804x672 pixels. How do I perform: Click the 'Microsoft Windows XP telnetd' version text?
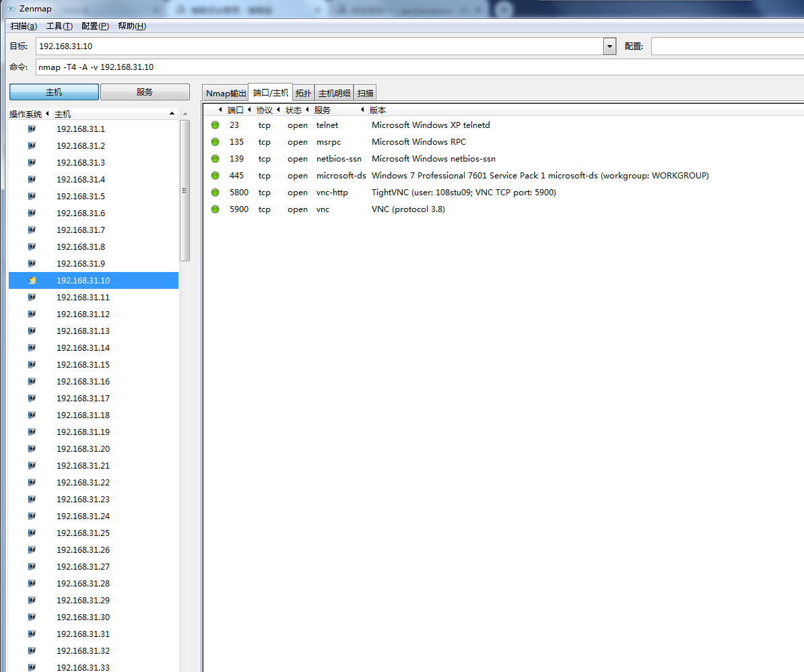click(x=431, y=125)
